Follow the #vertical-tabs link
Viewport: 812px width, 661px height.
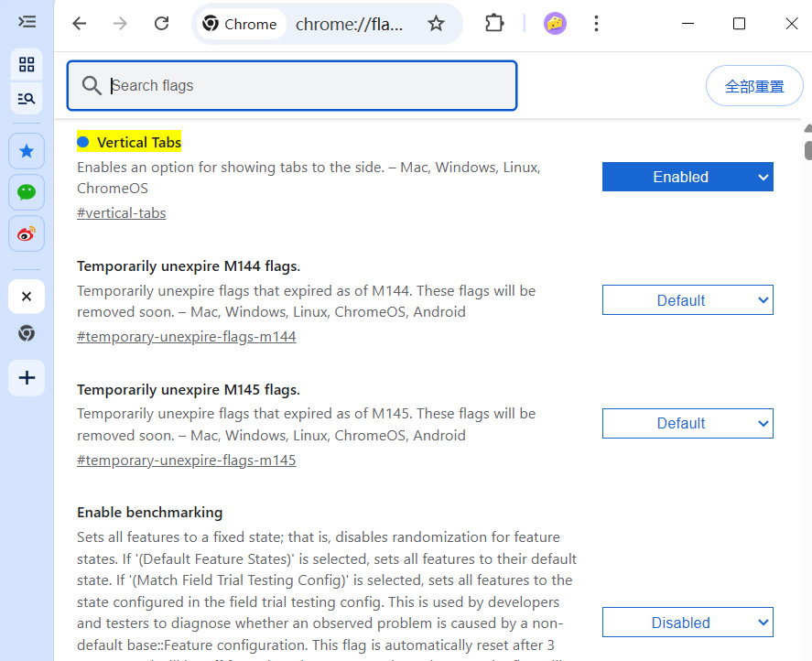pos(121,212)
